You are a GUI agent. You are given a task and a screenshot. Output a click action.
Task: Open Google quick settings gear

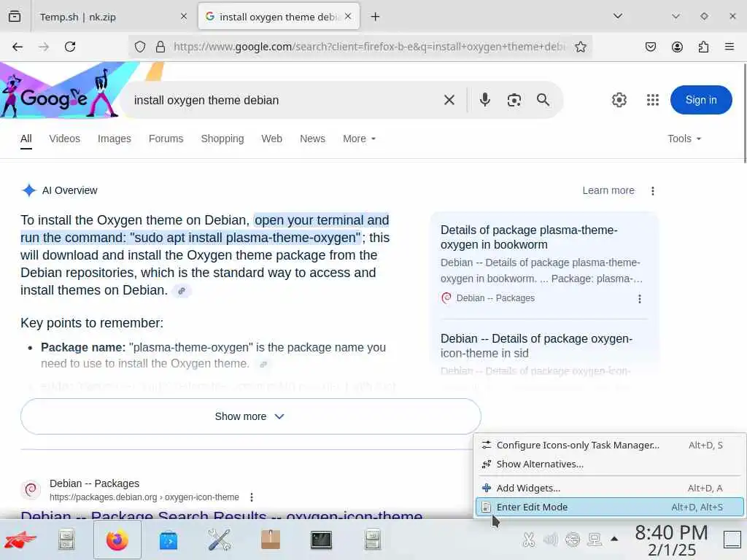[x=619, y=100]
